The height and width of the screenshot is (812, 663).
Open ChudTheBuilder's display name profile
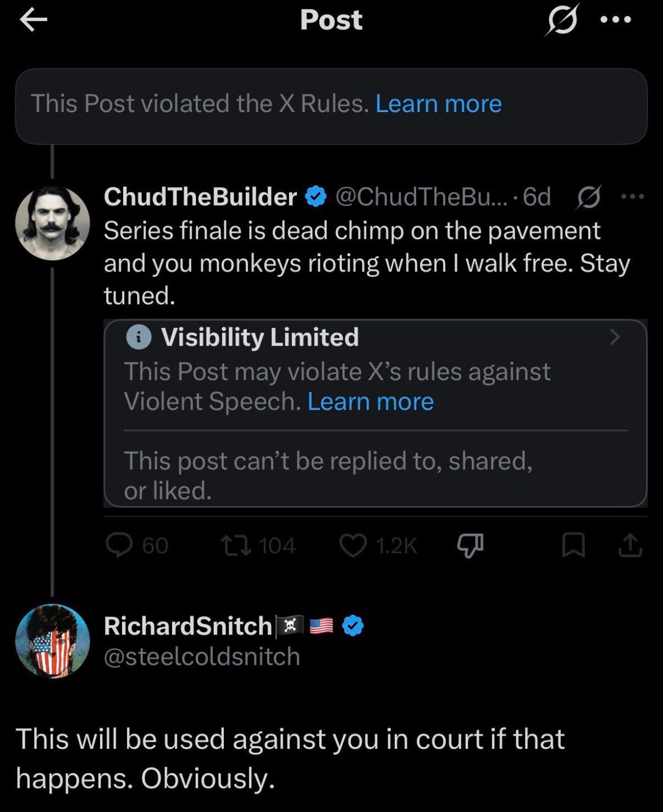[x=200, y=197]
